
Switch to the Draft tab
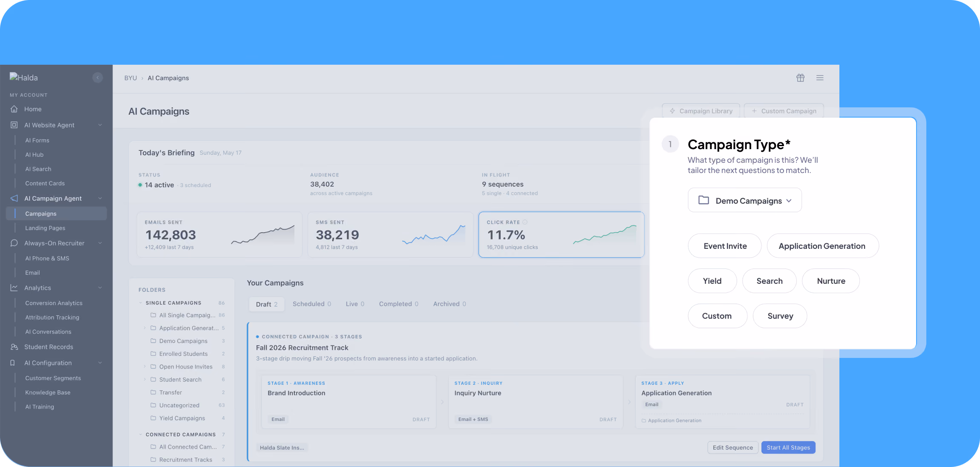(267, 304)
